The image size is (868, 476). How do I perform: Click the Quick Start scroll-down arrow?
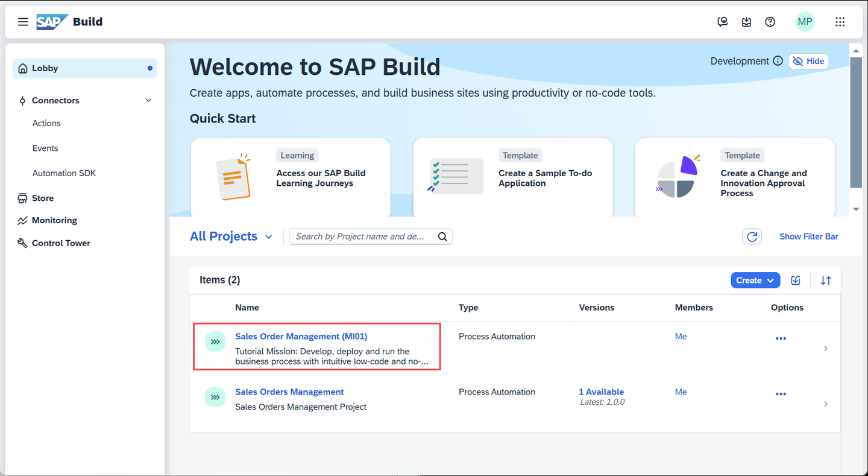[x=856, y=209]
